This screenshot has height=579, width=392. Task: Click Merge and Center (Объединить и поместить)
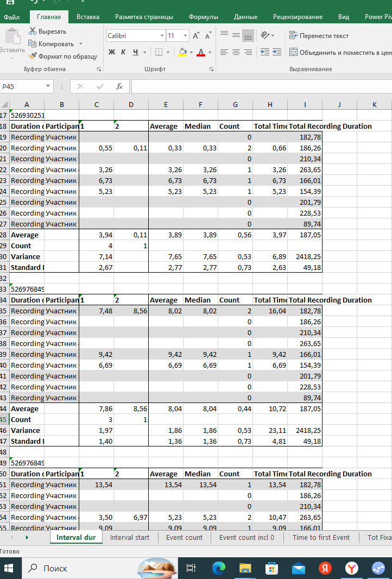(x=340, y=53)
